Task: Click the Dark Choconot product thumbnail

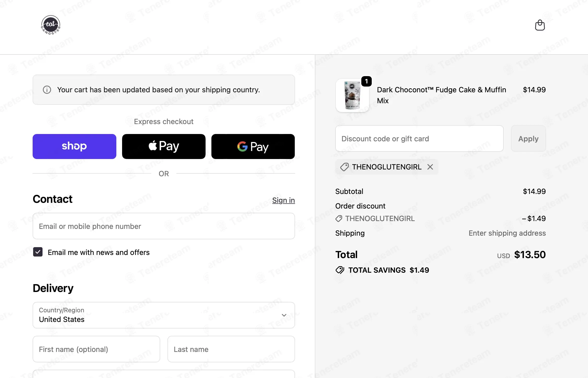Action: pyautogui.click(x=352, y=95)
